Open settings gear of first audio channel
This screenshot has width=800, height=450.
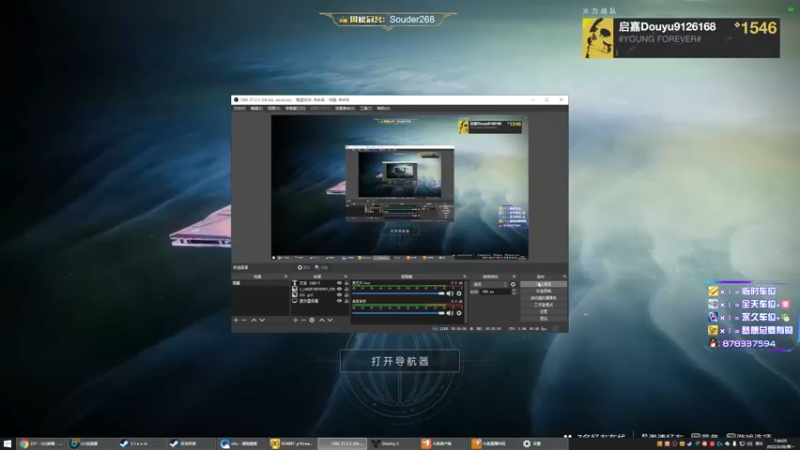459,293
